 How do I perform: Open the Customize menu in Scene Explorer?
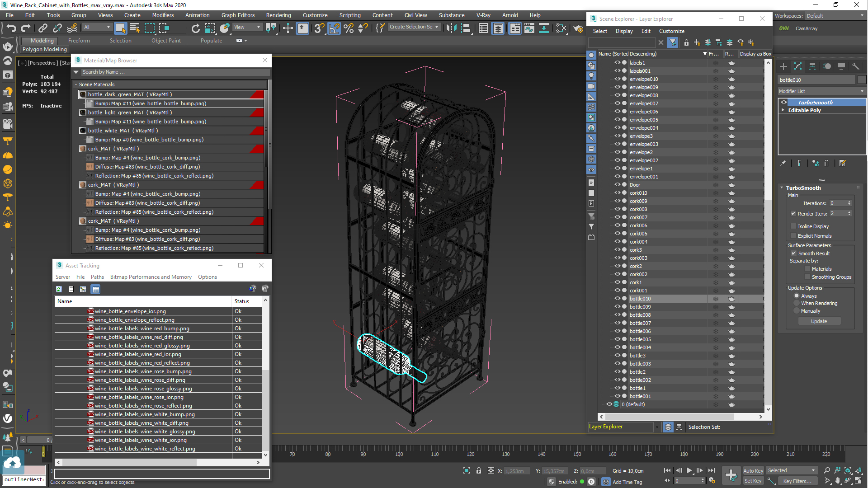click(671, 31)
